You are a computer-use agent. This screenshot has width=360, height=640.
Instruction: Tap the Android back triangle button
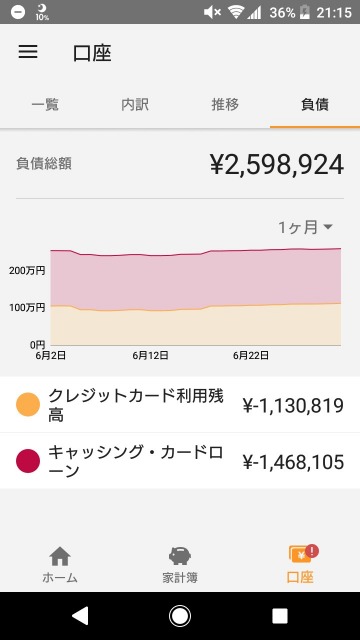tap(79, 616)
